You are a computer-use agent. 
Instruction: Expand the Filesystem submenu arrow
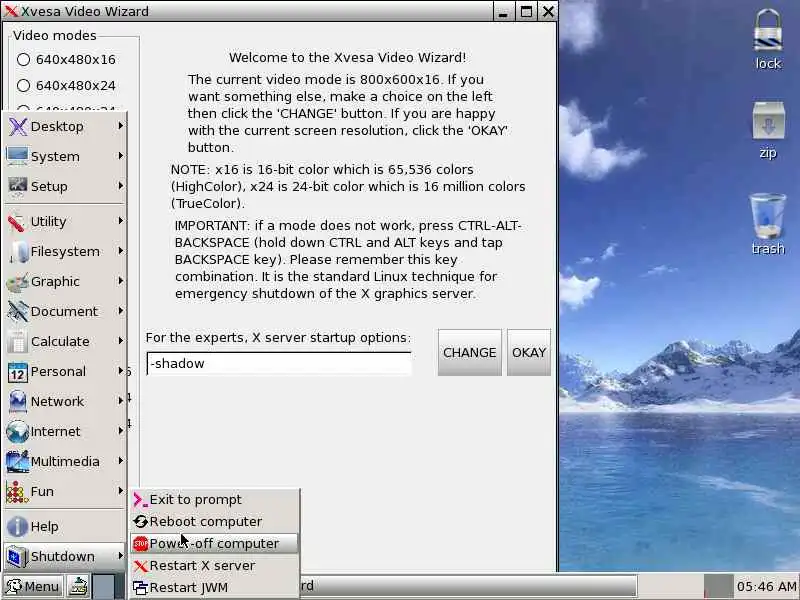click(120, 251)
